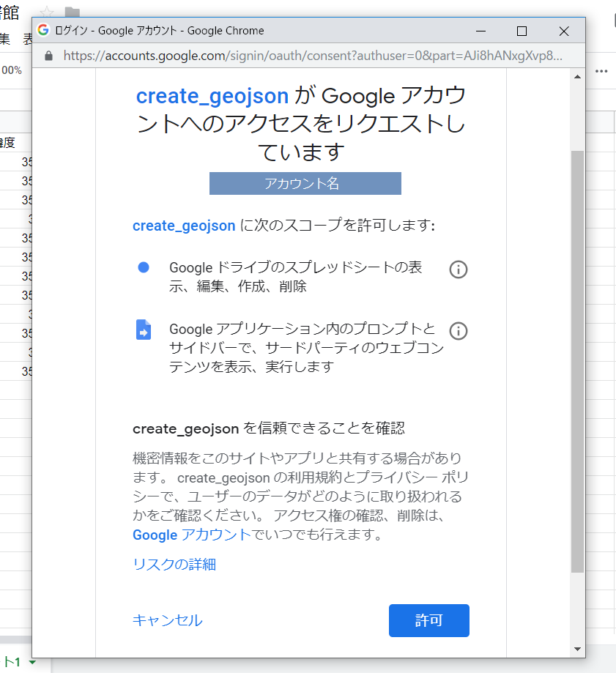Screen dimensions: 616x673
Task: Click the scrollbar down arrow
Action: [577, 649]
